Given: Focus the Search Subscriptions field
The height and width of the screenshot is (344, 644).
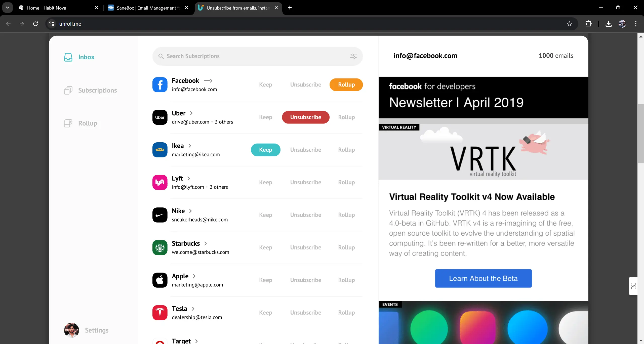Looking at the screenshot, I should pyautogui.click(x=257, y=56).
